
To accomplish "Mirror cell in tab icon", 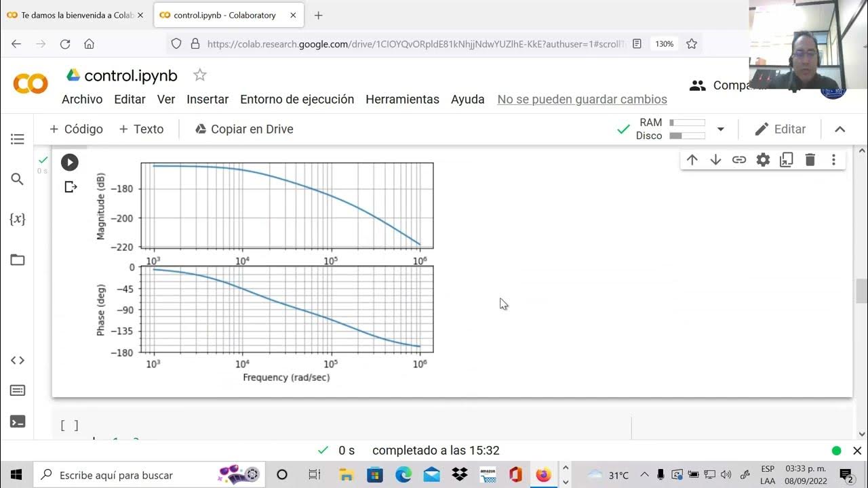I will (787, 160).
